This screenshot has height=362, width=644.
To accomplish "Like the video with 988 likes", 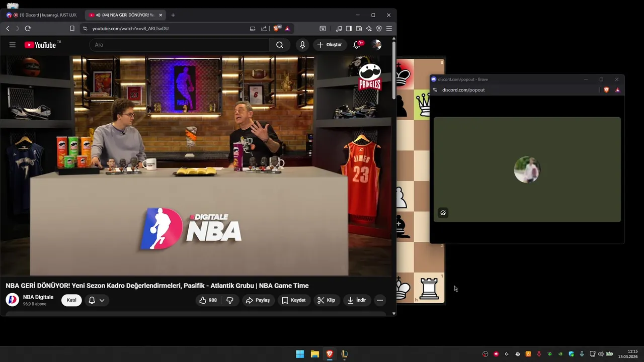I will [208, 300].
